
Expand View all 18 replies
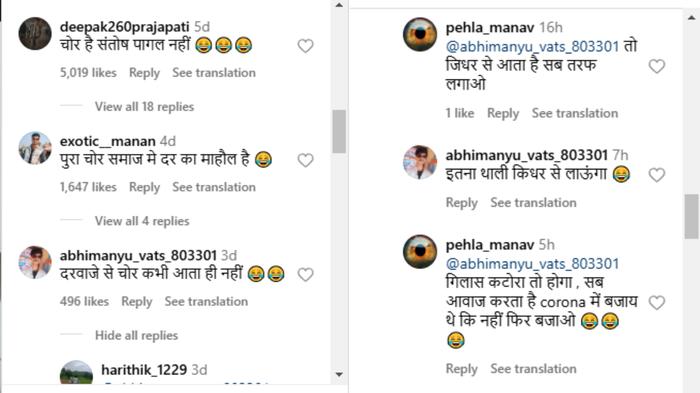point(144,107)
